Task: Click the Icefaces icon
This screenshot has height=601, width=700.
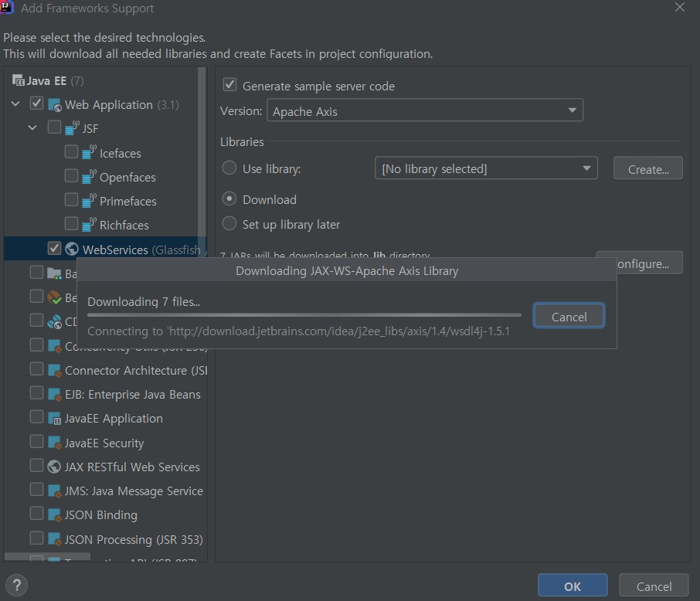Action: click(89, 152)
